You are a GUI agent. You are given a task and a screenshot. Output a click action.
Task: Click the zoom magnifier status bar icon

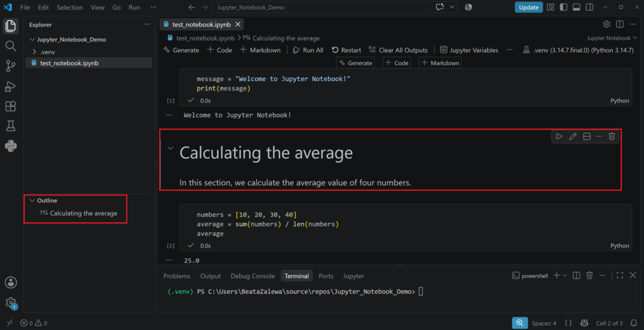[519, 323]
